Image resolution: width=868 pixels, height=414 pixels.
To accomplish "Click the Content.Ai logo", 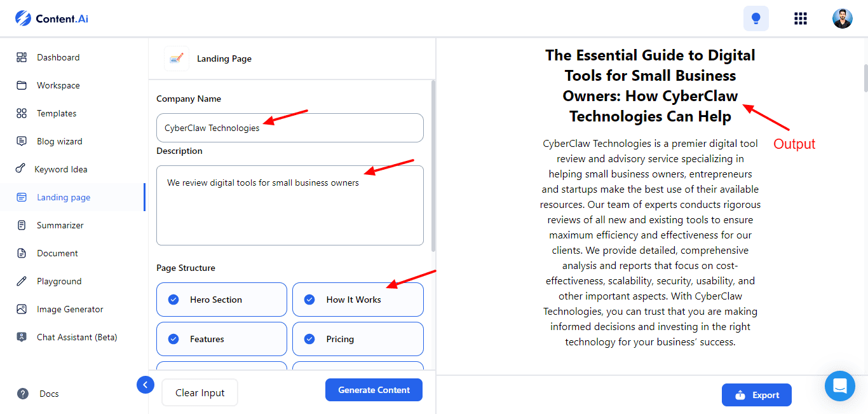I will tap(52, 18).
